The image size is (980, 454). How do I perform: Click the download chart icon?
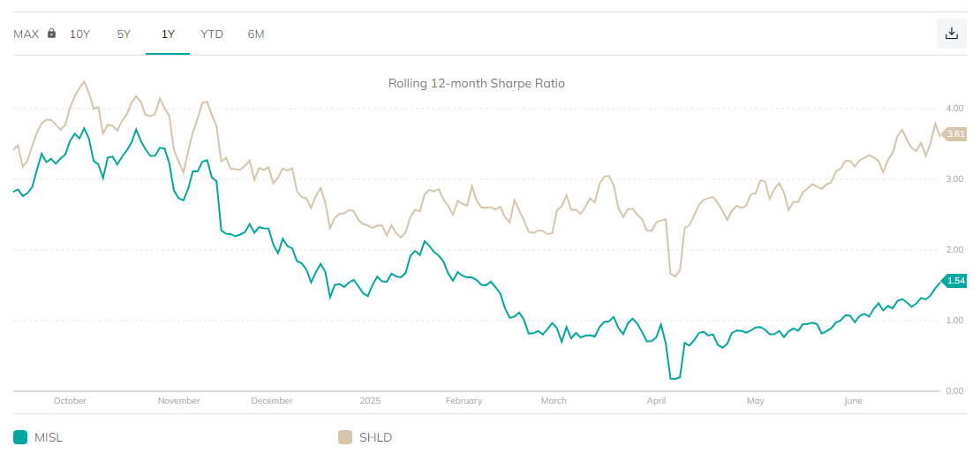pos(951,34)
